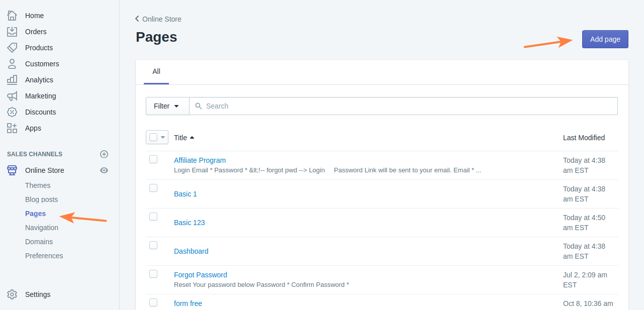The height and width of the screenshot is (310, 644).
Task: Open Orders via its tag icon
Action: (x=12, y=31)
